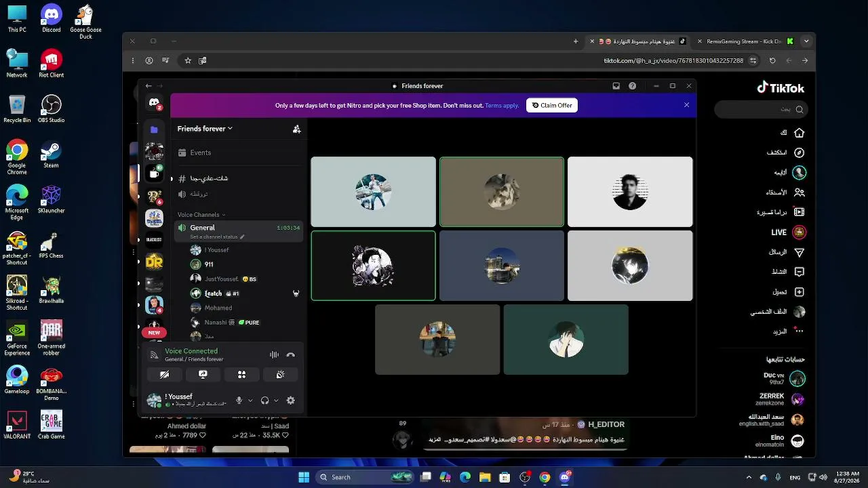This screenshot has width=868, height=488.
Task: Mute the Discord microphone
Action: point(239,401)
